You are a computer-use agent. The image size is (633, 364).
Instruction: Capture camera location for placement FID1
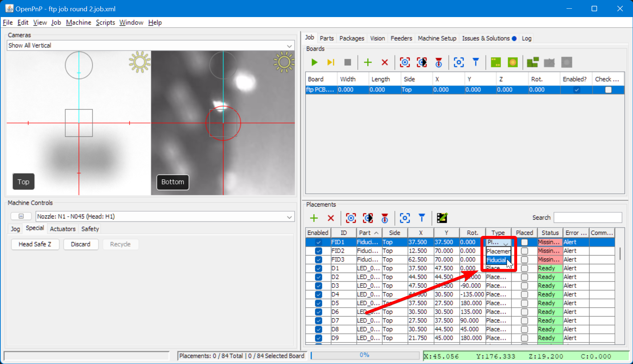pos(350,218)
